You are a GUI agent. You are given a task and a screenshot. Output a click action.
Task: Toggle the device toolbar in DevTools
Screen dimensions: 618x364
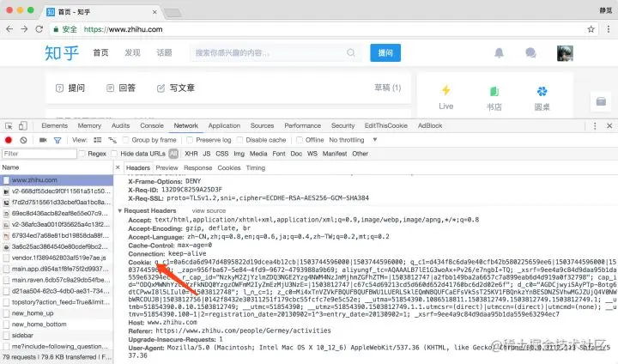pyautogui.click(x=23, y=126)
